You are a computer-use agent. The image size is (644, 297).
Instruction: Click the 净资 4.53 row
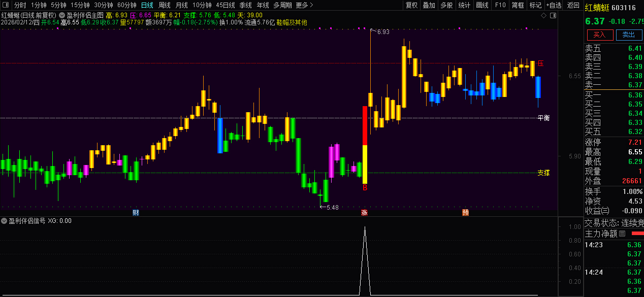coord(614,201)
